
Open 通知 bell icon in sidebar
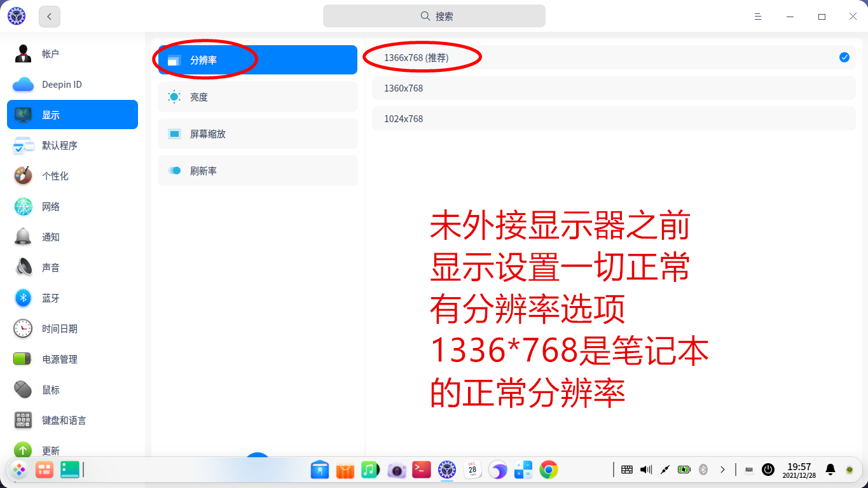23,237
